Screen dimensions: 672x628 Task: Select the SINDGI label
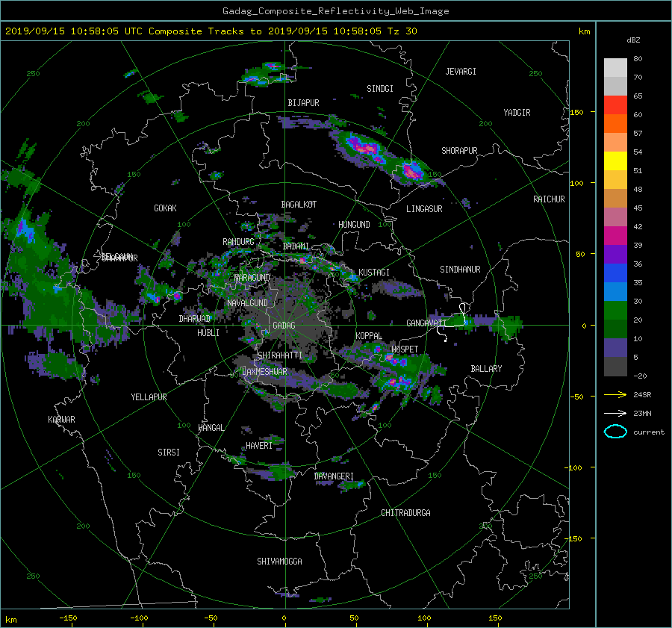380,89
